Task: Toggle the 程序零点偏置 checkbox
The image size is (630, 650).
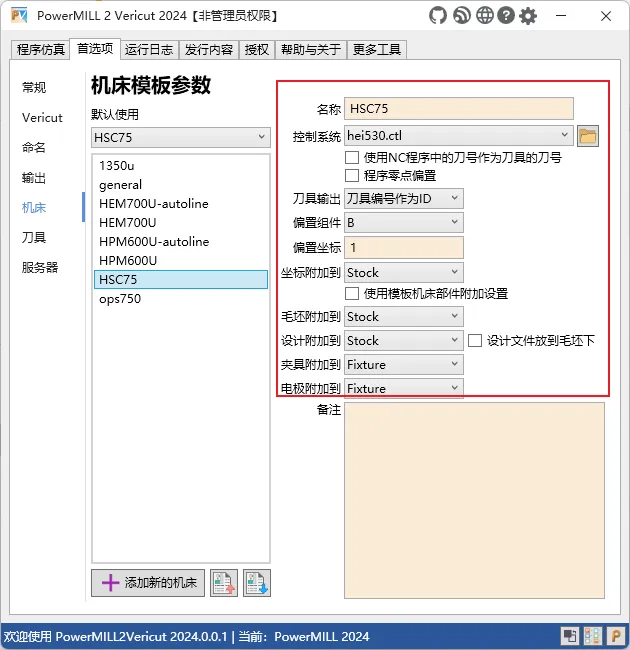Action: pos(352,175)
